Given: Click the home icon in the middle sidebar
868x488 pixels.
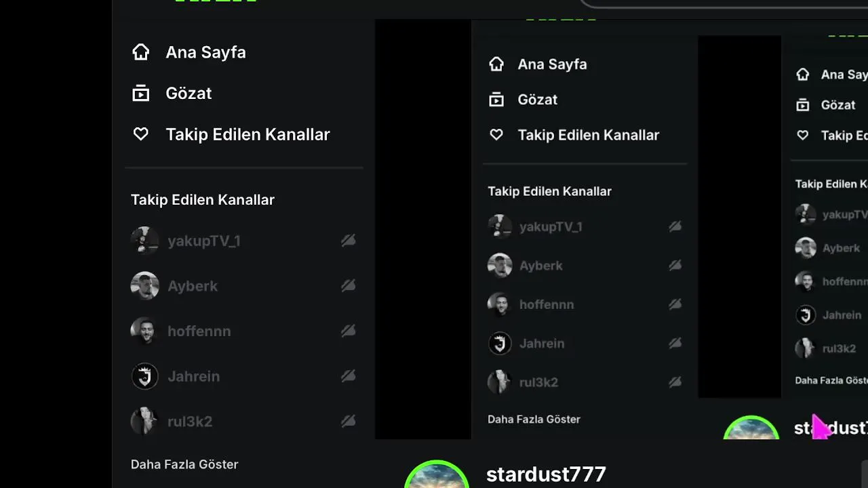Looking at the screenshot, I should coord(496,64).
